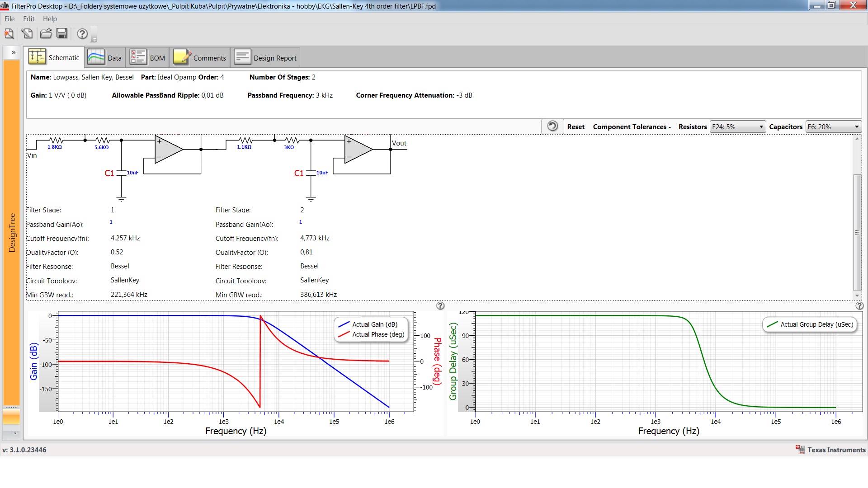Click the Actual Gain (dB) legend entry
This screenshot has height=488, width=868.
click(368, 324)
